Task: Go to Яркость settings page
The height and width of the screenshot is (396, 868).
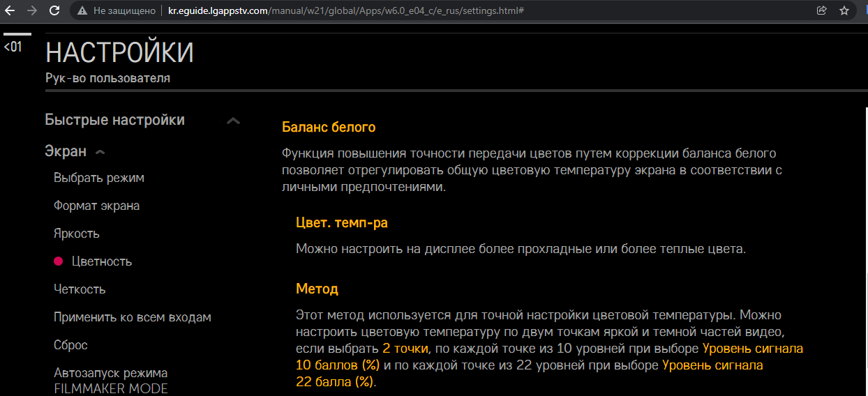Action: click(76, 234)
